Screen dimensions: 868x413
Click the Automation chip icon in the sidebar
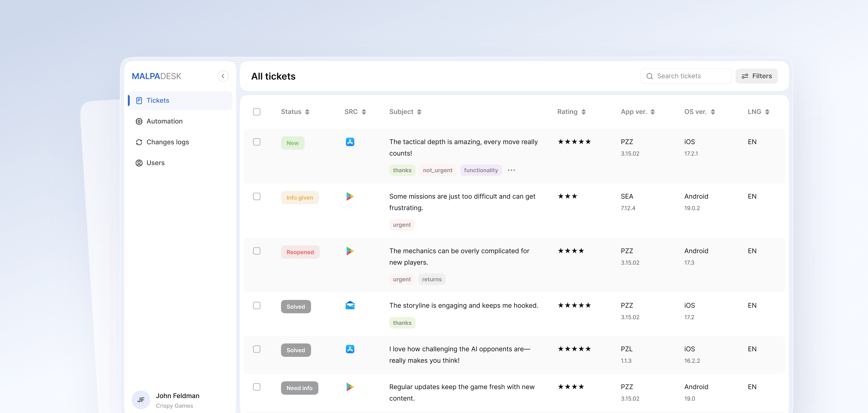pyautogui.click(x=139, y=121)
